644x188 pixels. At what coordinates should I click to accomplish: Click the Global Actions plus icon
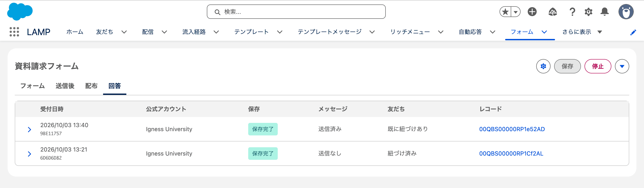pos(532,12)
